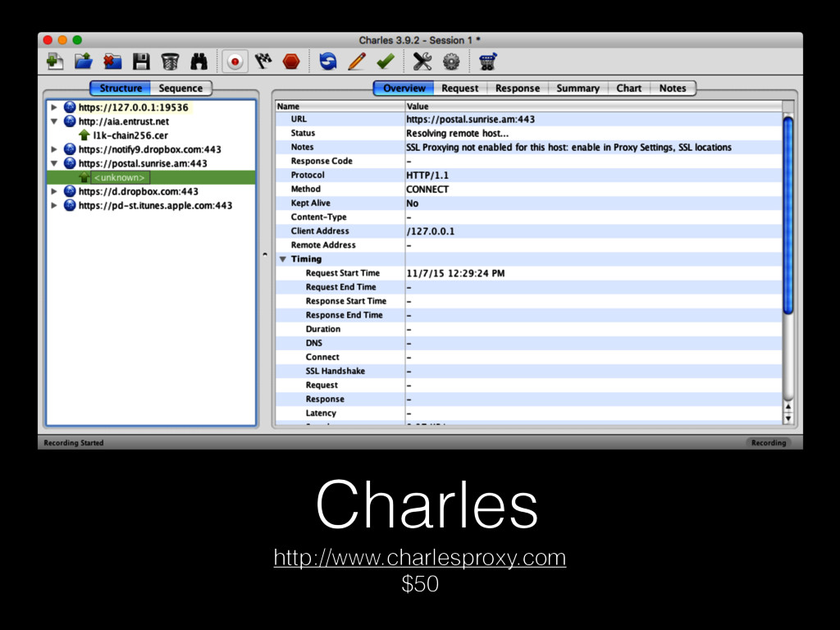840x630 pixels.
Task: Expand the notify9.dropbox.com host node
Action: tap(54, 149)
